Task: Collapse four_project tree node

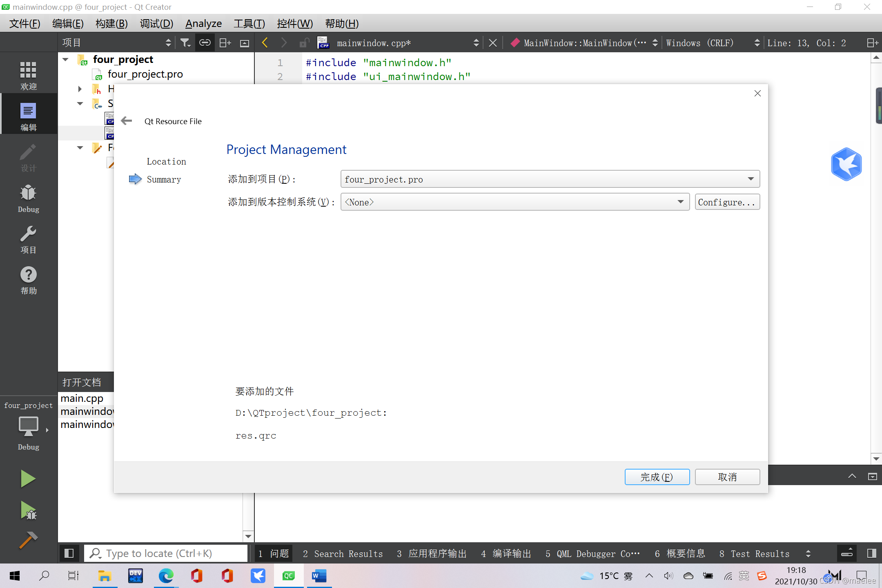Action: pyautogui.click(x=65, y=60)
